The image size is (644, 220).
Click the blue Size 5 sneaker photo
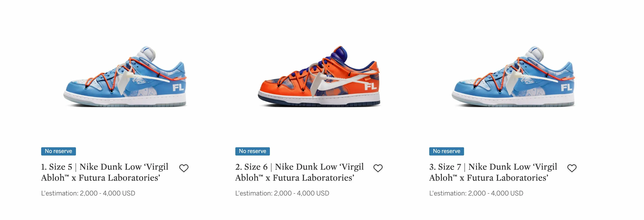pyautogui.click(x=125, y=80)
